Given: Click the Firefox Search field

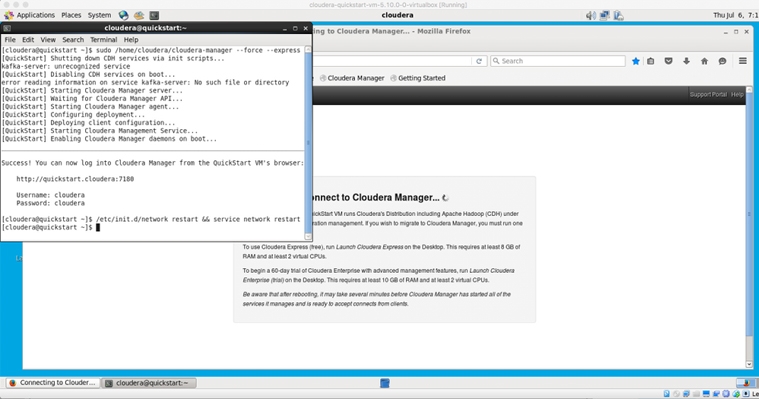Looking at the screenshot, I should (x=558, y=61).
